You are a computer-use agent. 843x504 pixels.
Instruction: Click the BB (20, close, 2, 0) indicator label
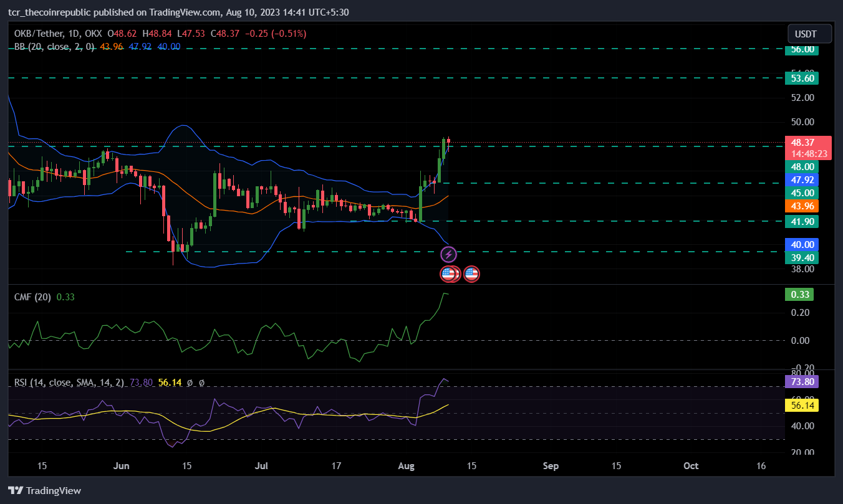[x=54, y=46]
